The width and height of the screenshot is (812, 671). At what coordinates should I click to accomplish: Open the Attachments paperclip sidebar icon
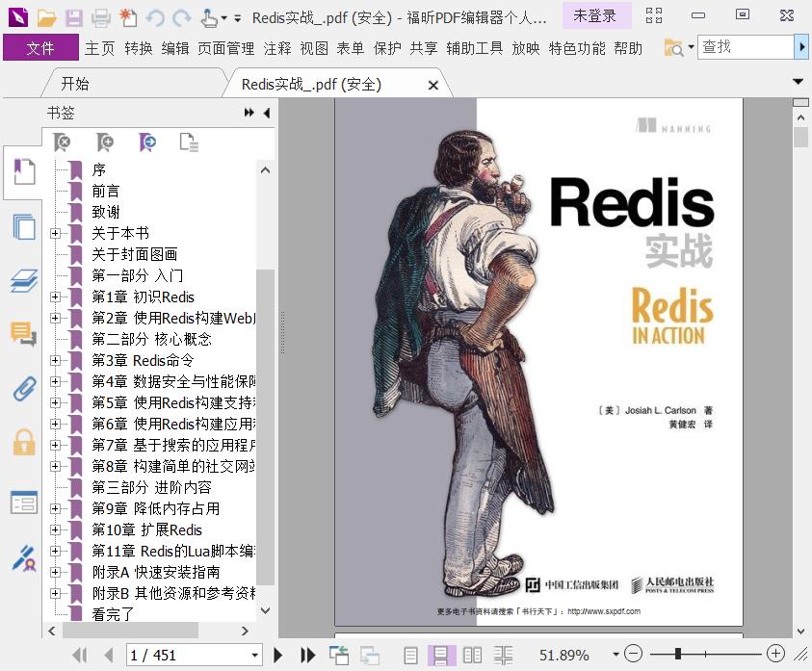click(24, 388)
